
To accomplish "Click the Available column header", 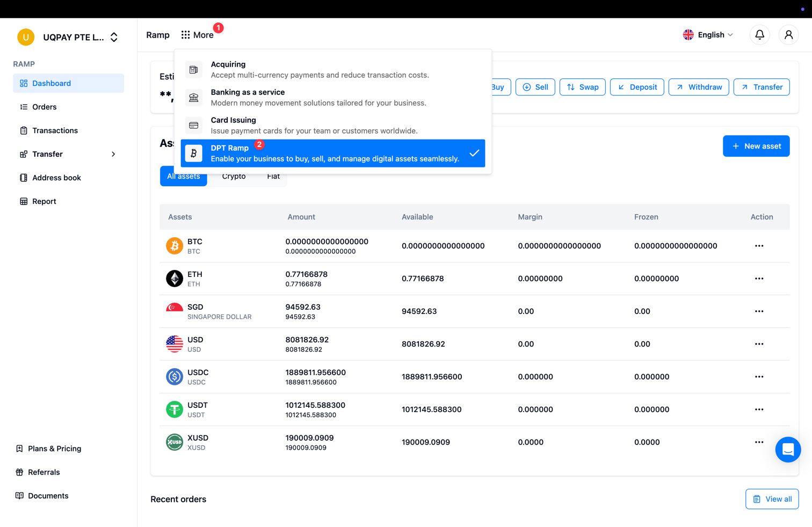I will 417,217.
